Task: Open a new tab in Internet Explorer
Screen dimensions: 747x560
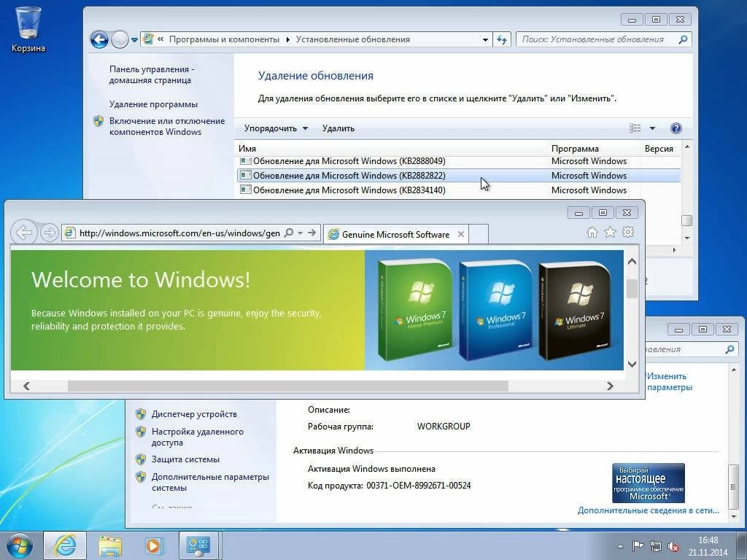Action: [479, 234]
